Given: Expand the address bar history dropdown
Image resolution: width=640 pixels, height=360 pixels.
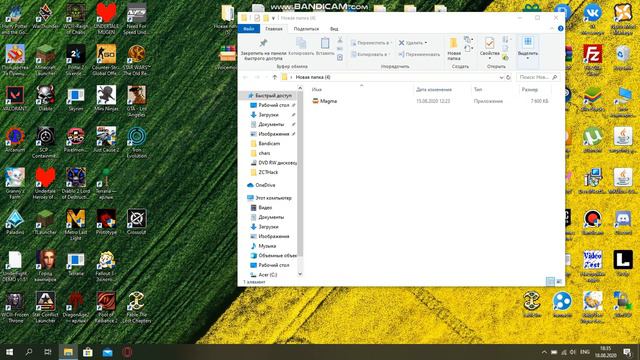Looking at the screenshot, I should coord(501,77).
